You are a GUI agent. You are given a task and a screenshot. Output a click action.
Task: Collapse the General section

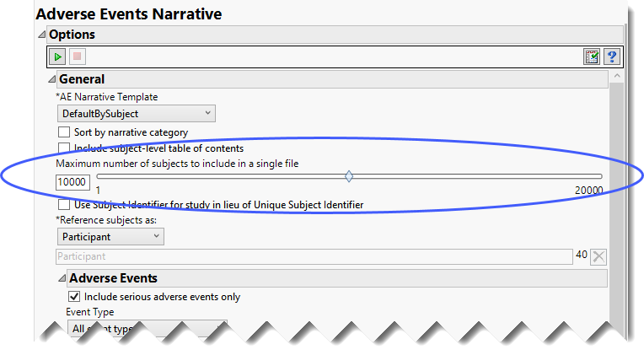[51, 79]
